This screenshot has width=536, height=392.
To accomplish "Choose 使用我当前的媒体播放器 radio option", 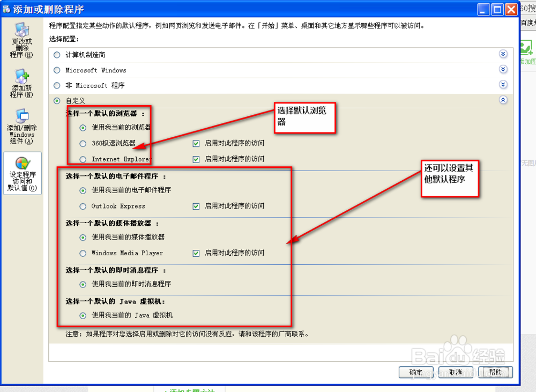I will [x=83, y=238].
